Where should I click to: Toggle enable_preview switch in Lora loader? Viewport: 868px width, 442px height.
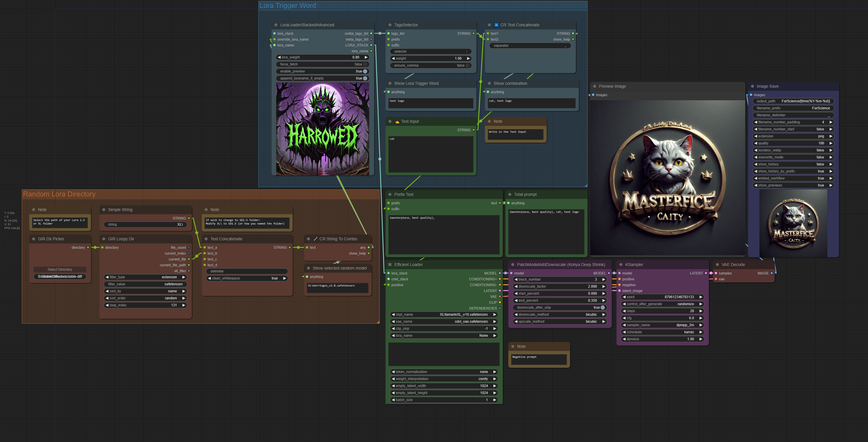coord(365,71)
